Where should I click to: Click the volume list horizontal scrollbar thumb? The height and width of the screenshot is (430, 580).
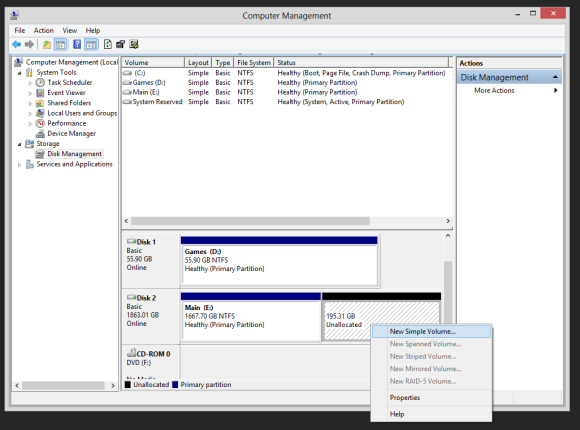point(250,221)
